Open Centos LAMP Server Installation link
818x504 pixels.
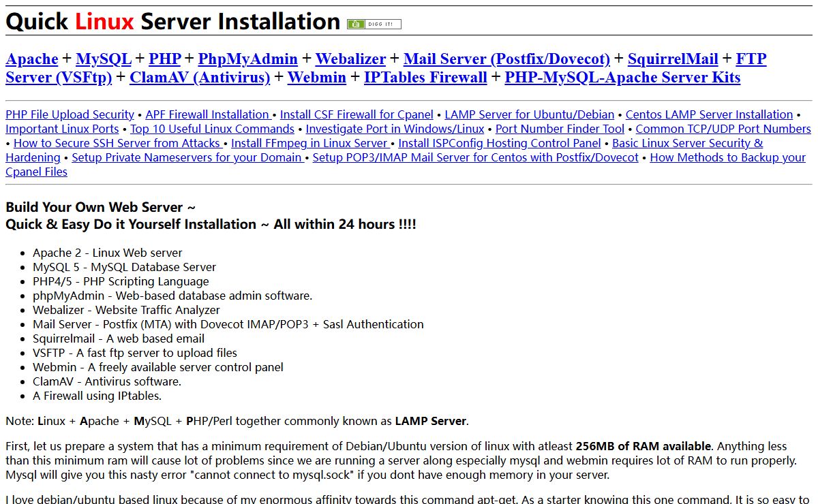point(709,114)
